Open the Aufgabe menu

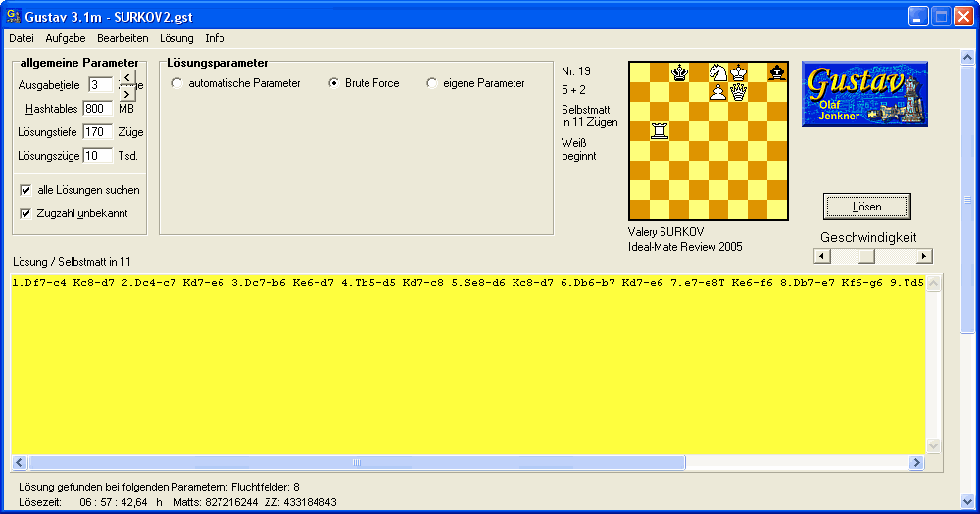click(65, 38)
